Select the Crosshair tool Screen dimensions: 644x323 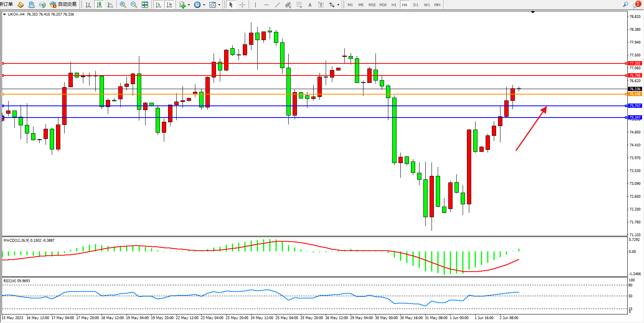(x=242, y=5)
